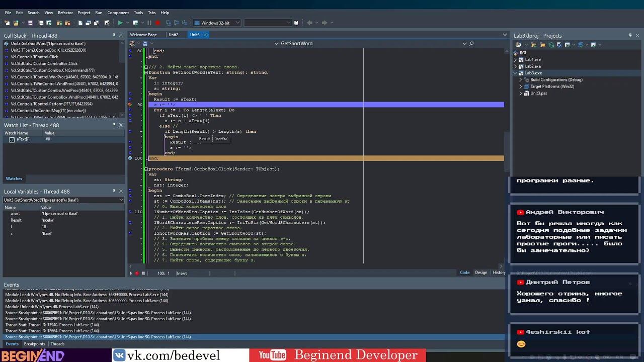Select the Watches tab in Watch List
644x362 pixels.
point(14,178)
